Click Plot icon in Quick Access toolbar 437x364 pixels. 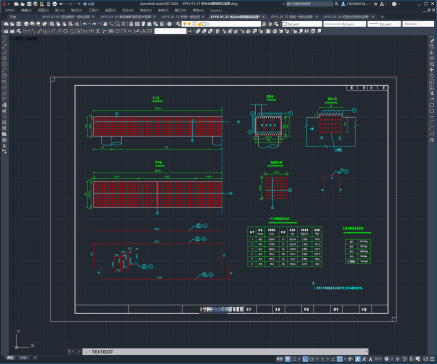(55, 4)
